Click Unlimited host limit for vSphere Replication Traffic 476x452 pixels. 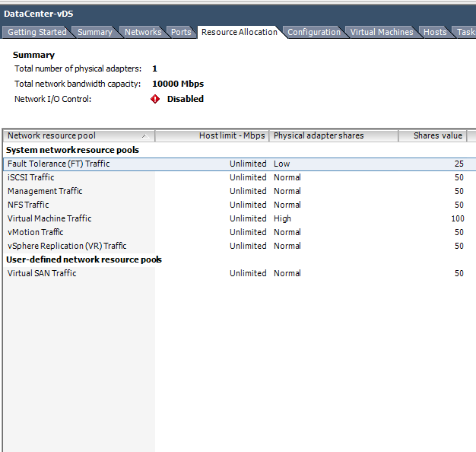tap(248, 246)
